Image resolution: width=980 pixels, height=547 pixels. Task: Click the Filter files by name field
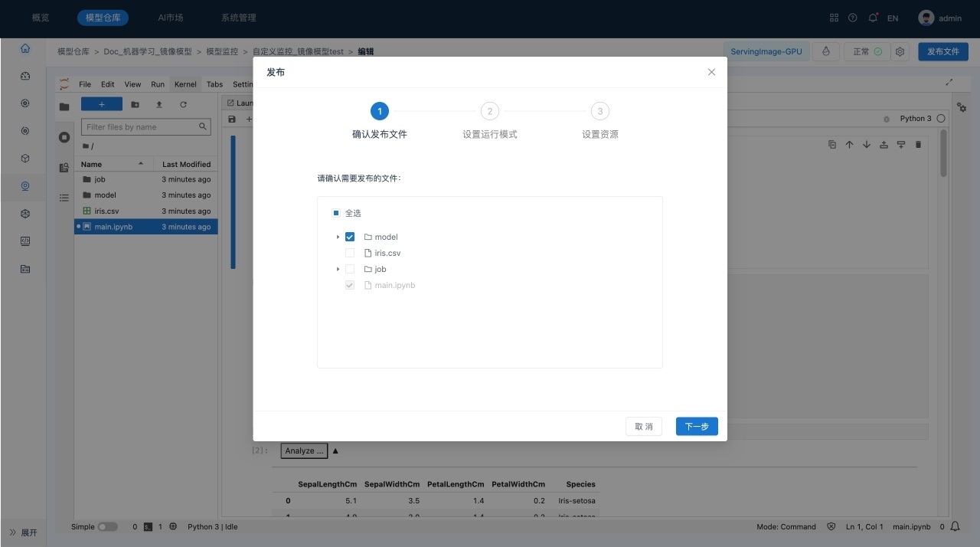tap(141, 127)
